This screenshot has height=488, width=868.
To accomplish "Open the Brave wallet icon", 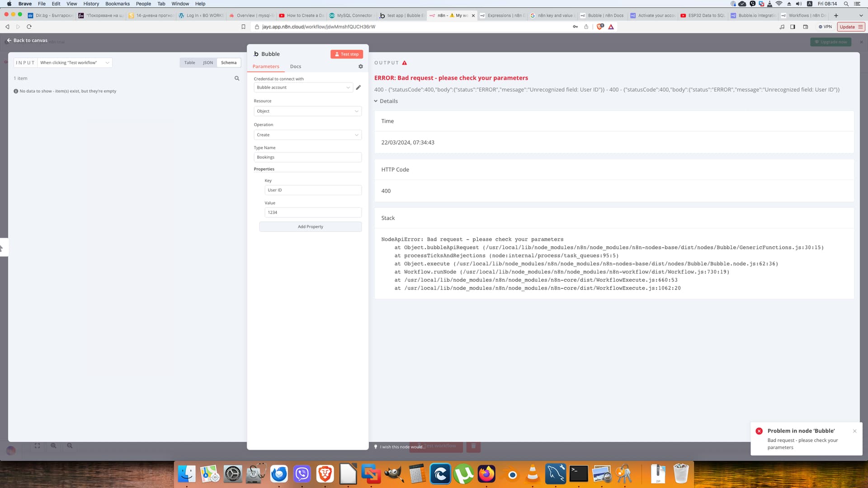I will (805, 27).
